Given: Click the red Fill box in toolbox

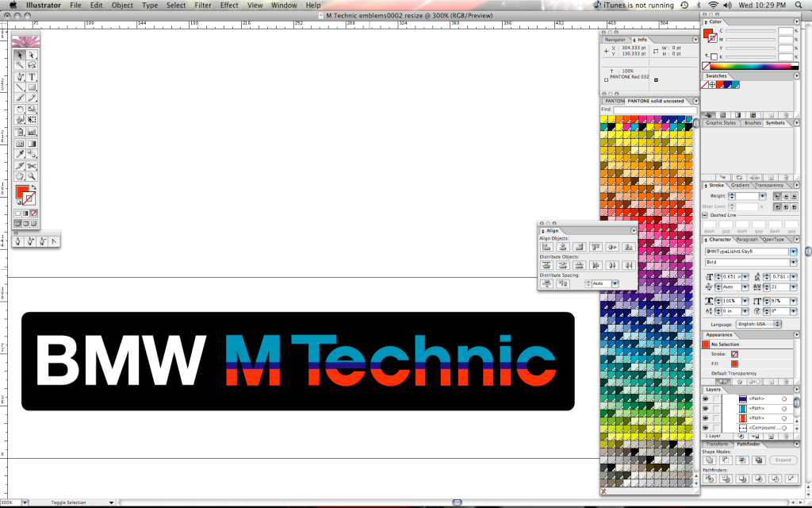Looking at the screenshot, I should (x=21, y=192).
